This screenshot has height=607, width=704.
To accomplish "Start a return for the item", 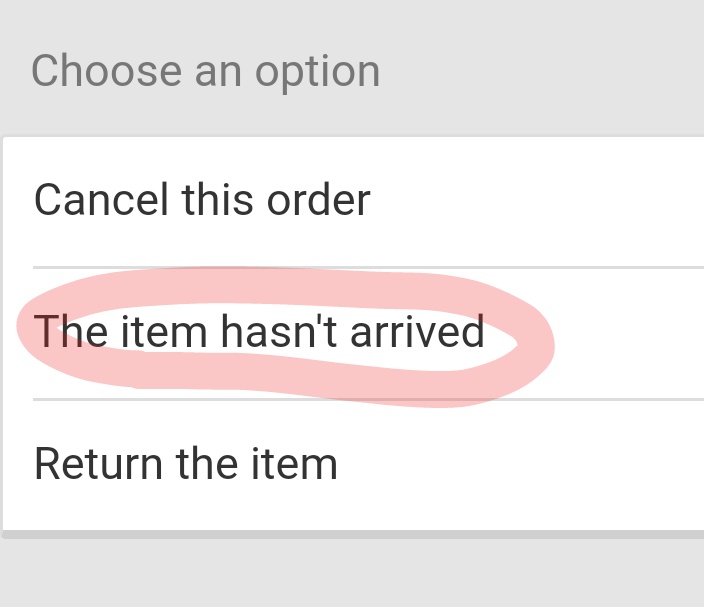I will (x=186, y=464).
